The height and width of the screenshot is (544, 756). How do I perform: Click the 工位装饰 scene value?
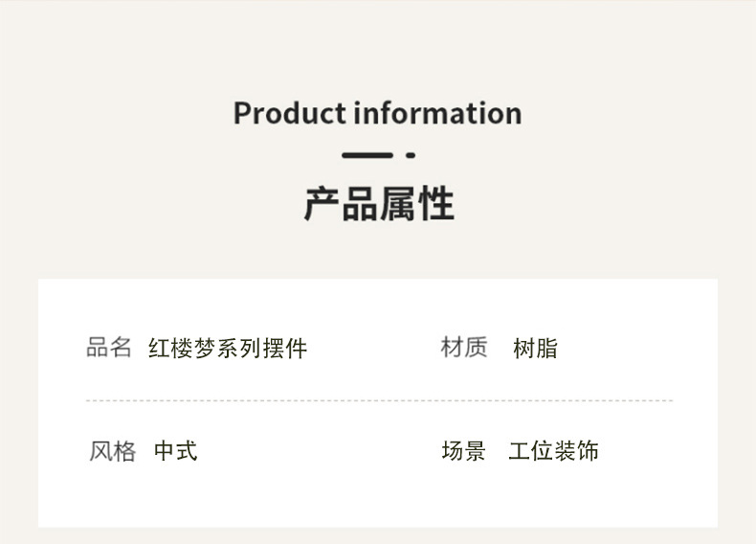coord(553,451)
